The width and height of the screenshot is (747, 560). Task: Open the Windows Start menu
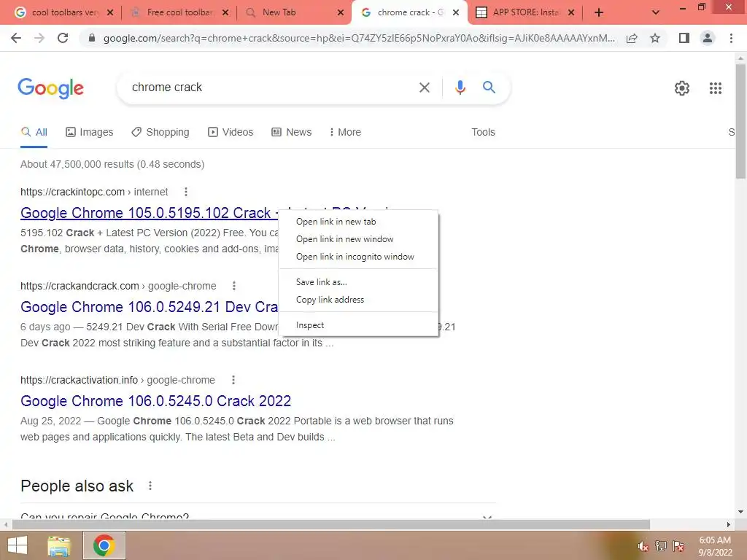pos(18,545)
